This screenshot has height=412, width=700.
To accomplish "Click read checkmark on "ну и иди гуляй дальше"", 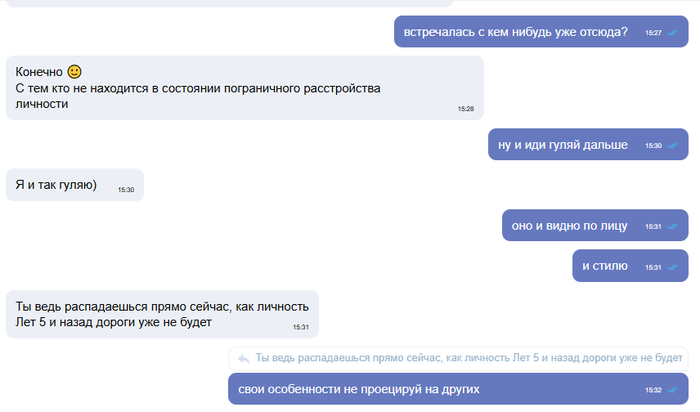I will click(673, 146).
